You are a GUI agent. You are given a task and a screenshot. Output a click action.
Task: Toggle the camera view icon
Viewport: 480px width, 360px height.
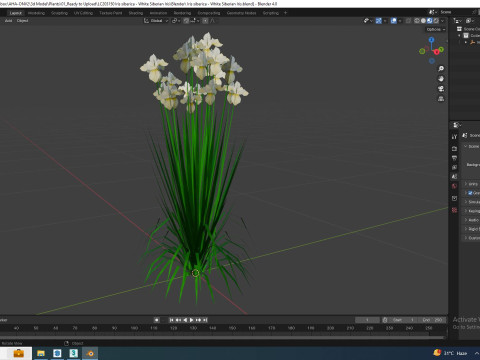441,89
